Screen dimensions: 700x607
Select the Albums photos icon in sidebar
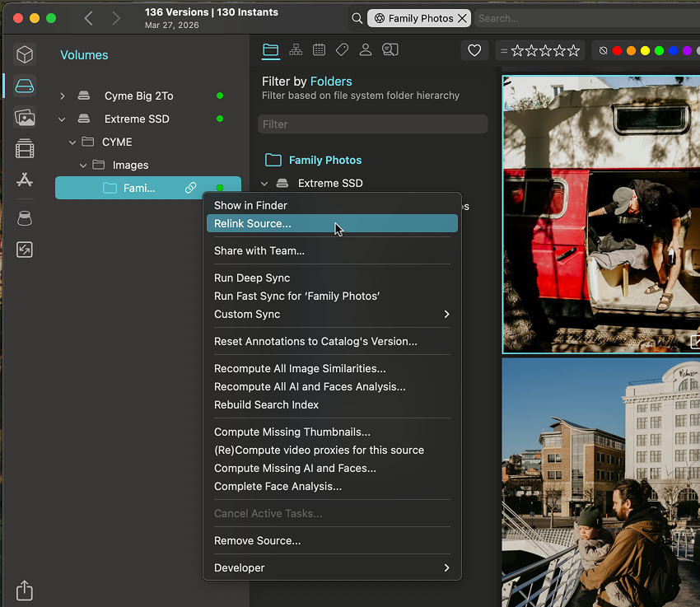tap(25, 118)
